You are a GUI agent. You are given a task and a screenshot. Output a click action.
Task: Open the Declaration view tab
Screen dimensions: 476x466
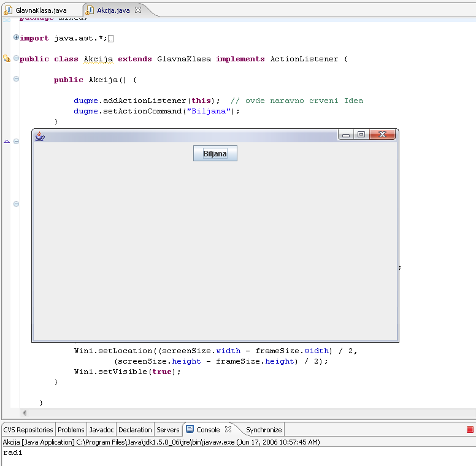[135, 430]
